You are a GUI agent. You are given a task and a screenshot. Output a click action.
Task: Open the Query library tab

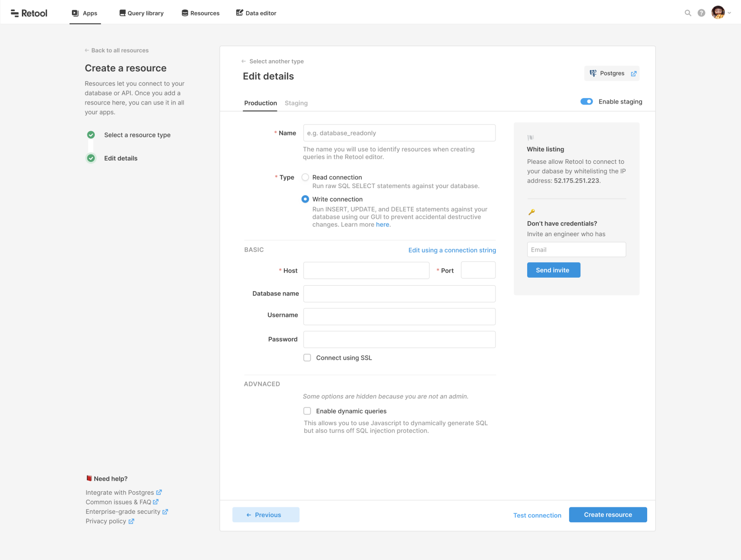[x=141, y=13]
